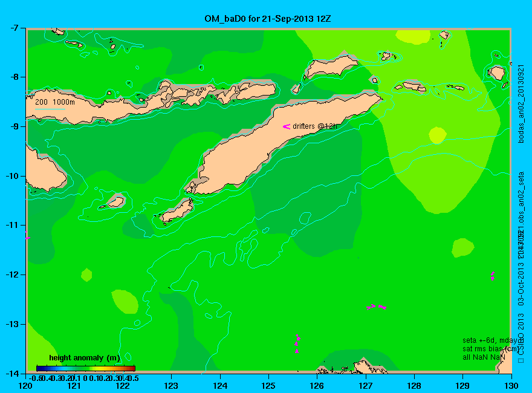Click the y-axis label "-13"
The image size is (532, 393).
[x=13, y=324]
